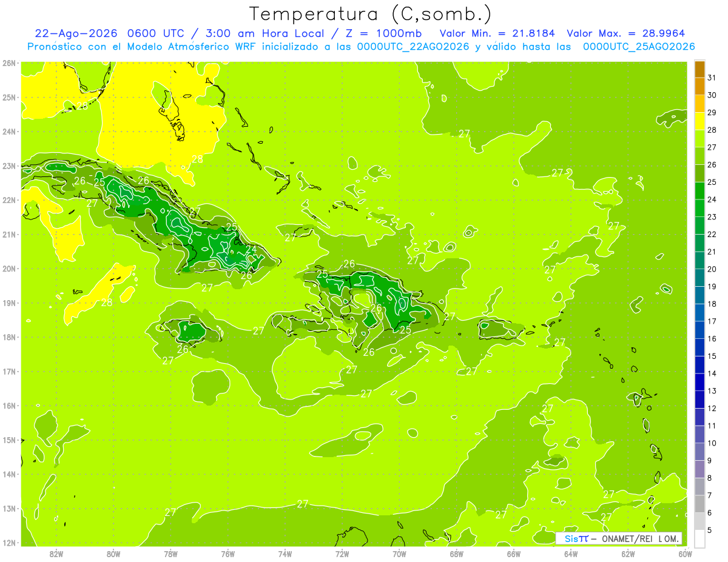728x562 pixels.
Task: Click the longitude axis label '64W'
Action: pos(571,554)
